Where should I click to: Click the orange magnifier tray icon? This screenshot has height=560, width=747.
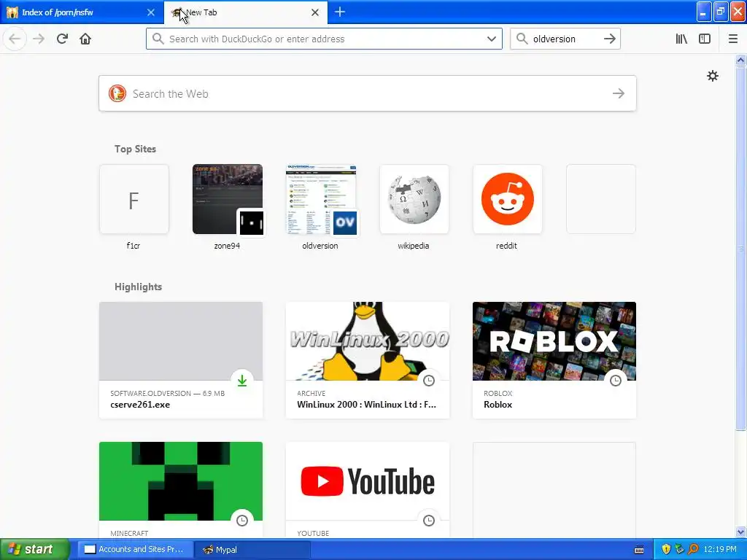[693, 549]
